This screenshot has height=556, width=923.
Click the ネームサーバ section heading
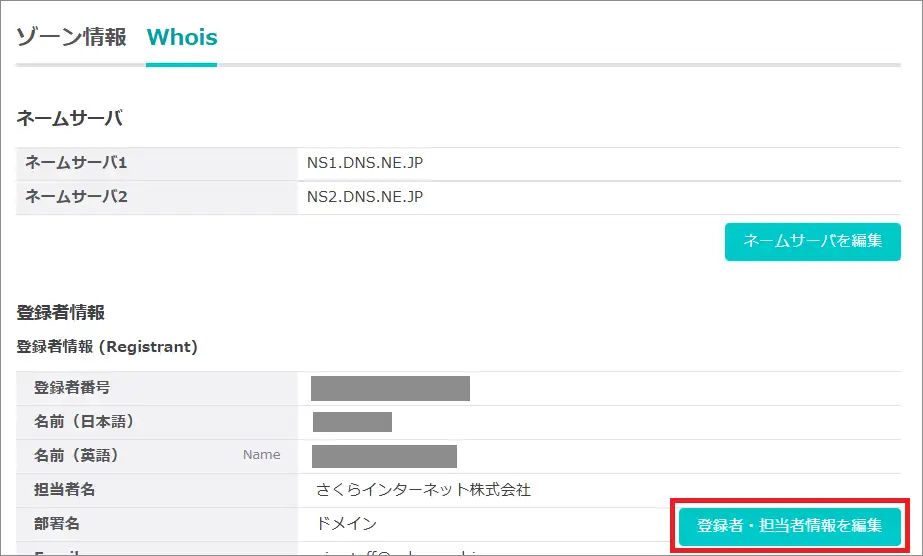(x=69, y=119)
